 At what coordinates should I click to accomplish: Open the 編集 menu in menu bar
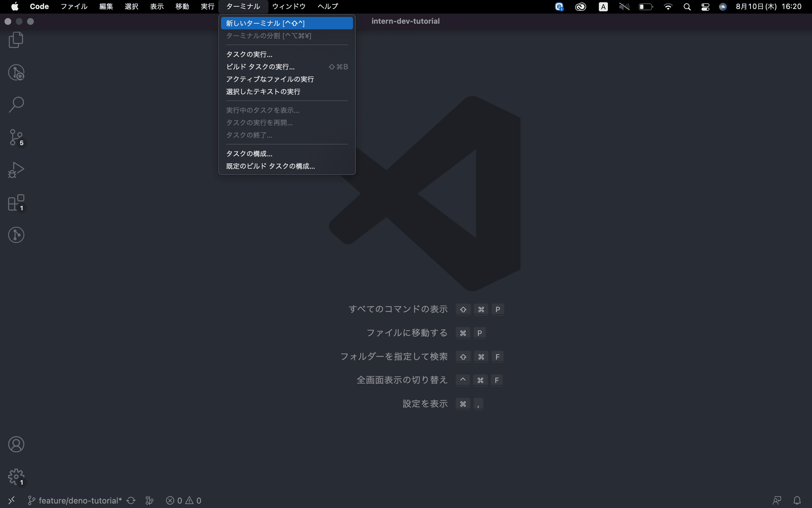coord(106,6)
